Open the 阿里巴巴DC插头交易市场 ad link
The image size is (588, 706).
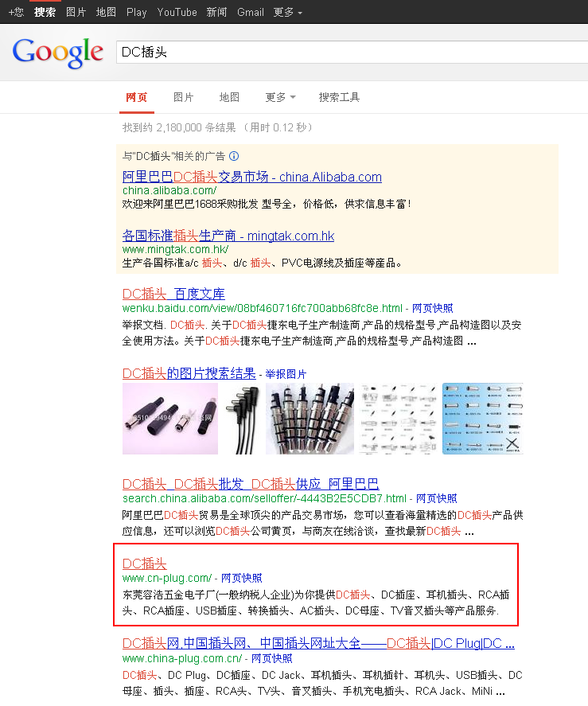[x=251, y=177]
